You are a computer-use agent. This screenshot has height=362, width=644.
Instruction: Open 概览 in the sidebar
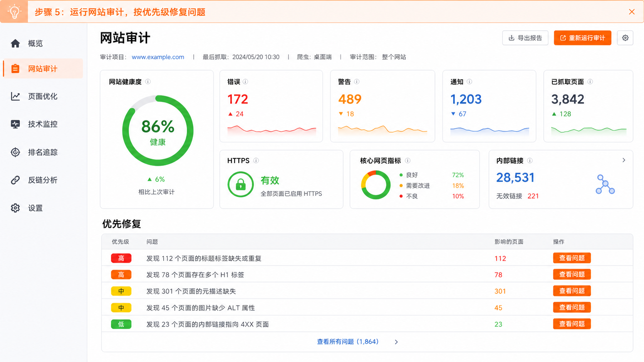[x=43, y=43]
